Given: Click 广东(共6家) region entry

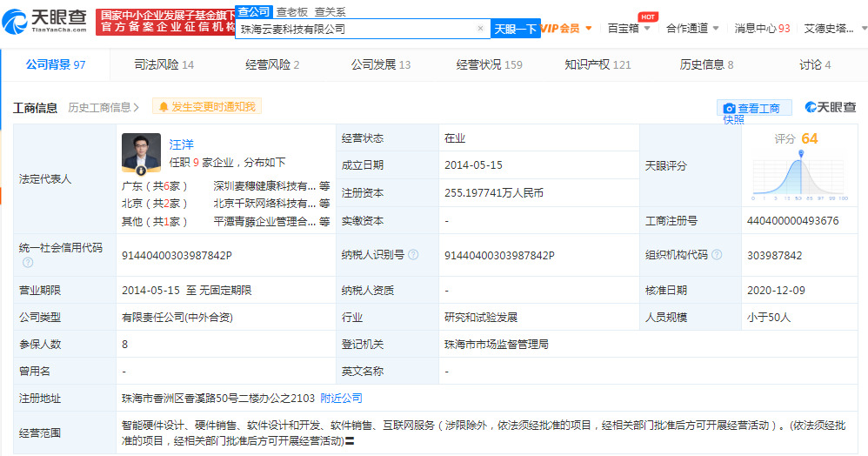Looking at the screenshot, I should click(155, 185).
